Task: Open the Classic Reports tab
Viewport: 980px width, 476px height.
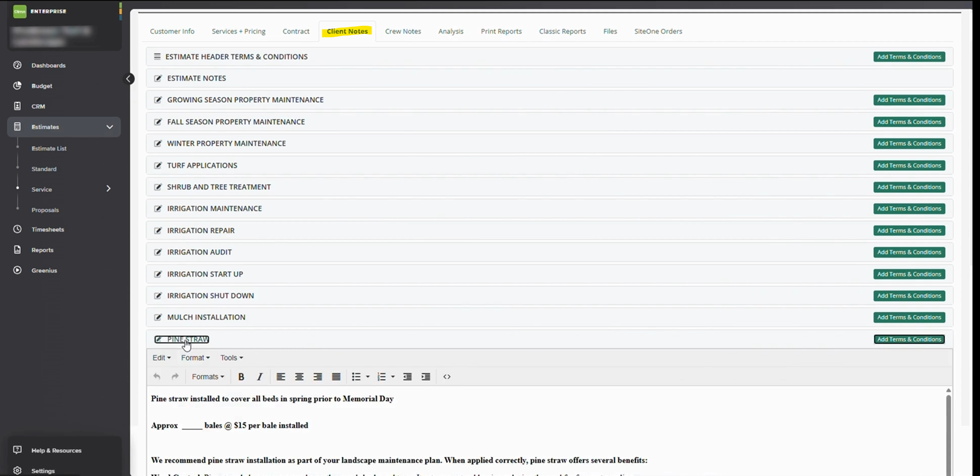Action: point(562,31)
